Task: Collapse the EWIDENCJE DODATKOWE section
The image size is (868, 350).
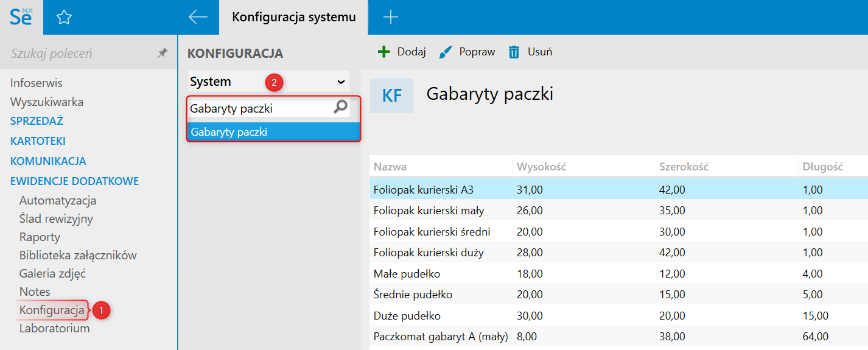Action: 74,181
